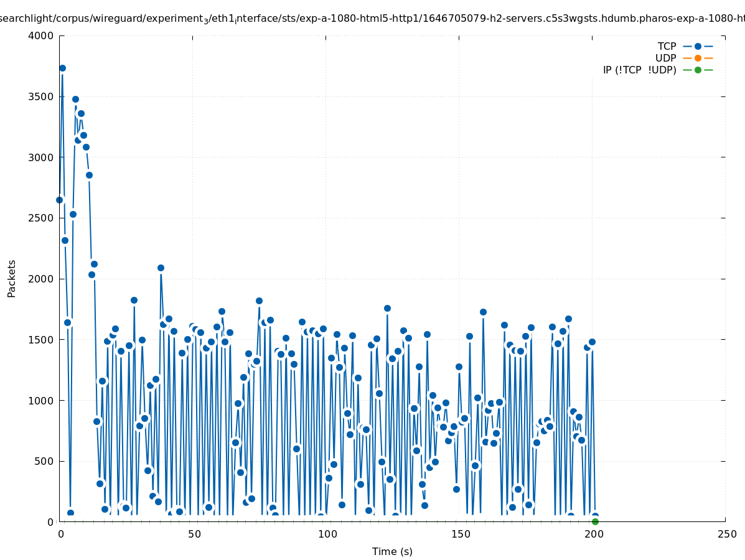Click the 150 tick on the Time axis
The width and height of the screenshot is (745, 560).
[460, 534]
